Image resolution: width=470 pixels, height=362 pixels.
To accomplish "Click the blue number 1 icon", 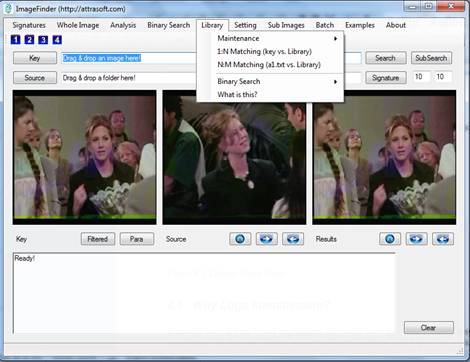I will pos(15,40).
